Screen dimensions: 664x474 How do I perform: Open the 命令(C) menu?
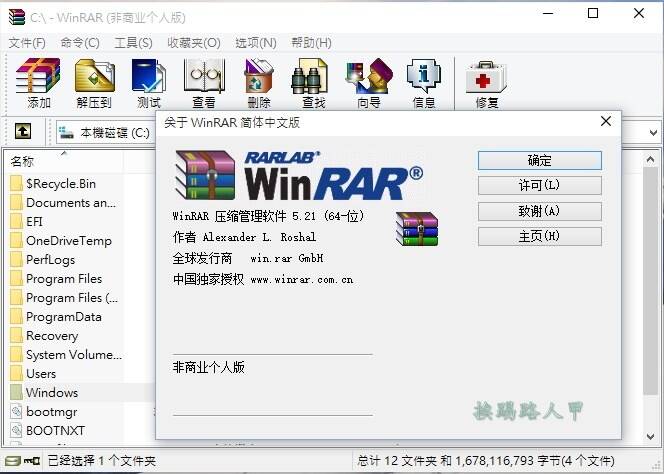80,43
